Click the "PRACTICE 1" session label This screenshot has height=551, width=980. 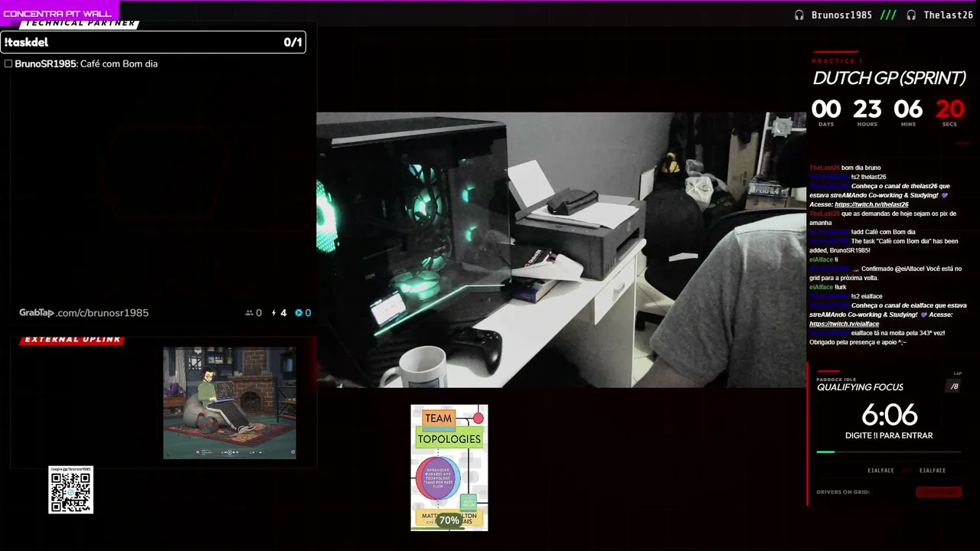point(837,61)
